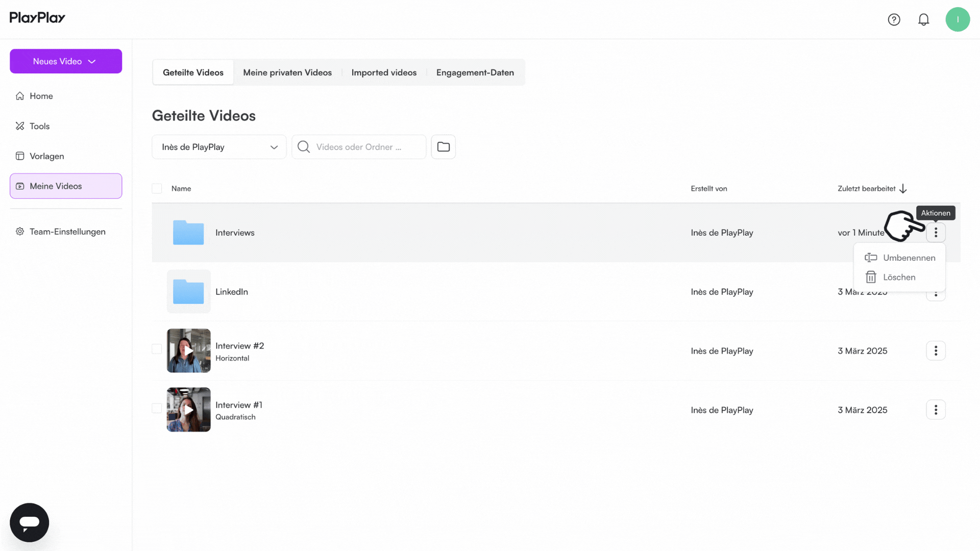
Task: Click the LinkedIn folder name
Action: tap(232, 292)
